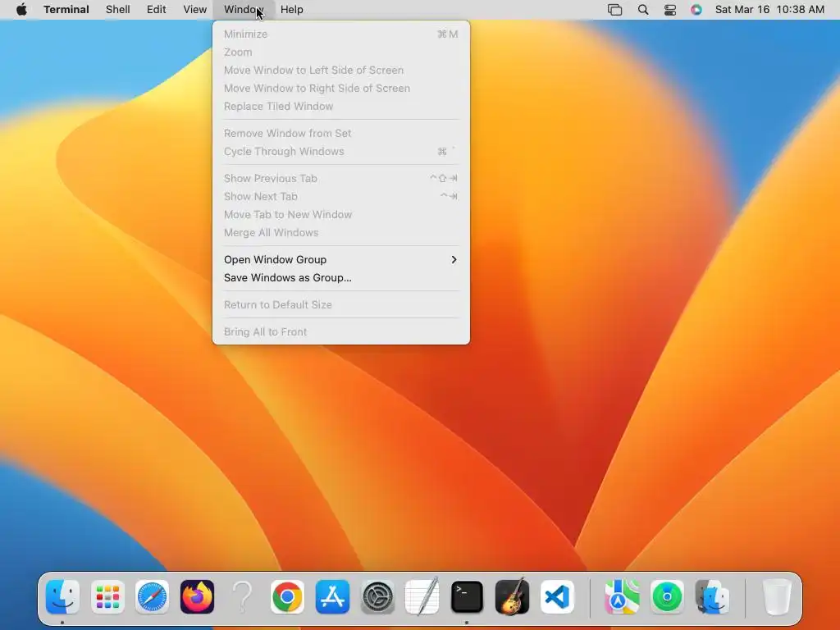This screenshot has height=630, width=840.
Task: Expand the Open Window Group submenu
Action: pyautogui.click(x=340, y=259)
